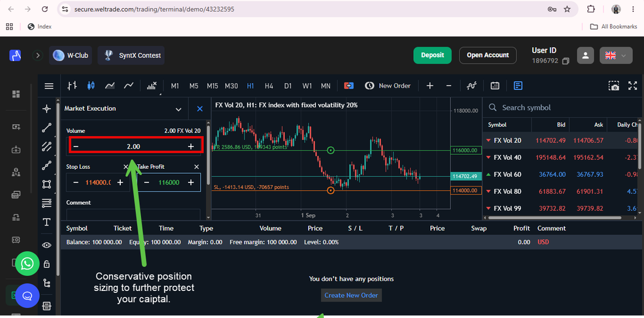Switch chart to candlestick style

(91, 86)
